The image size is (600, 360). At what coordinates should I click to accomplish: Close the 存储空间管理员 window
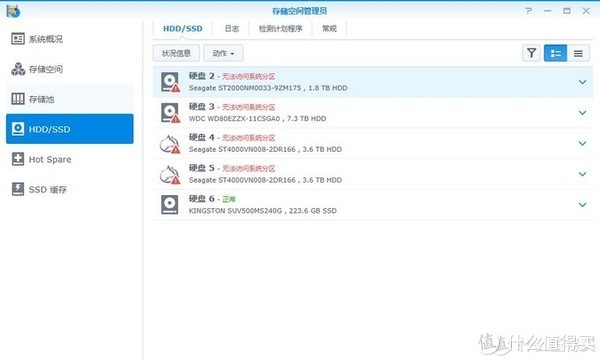(586, 11)
